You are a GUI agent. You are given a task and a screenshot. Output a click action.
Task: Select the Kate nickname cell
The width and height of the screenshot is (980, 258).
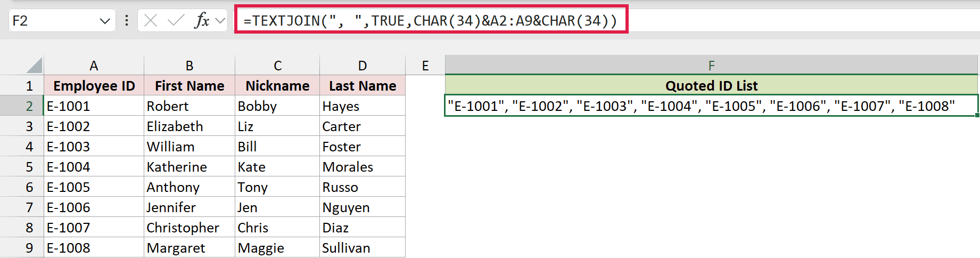coord(277,167)
